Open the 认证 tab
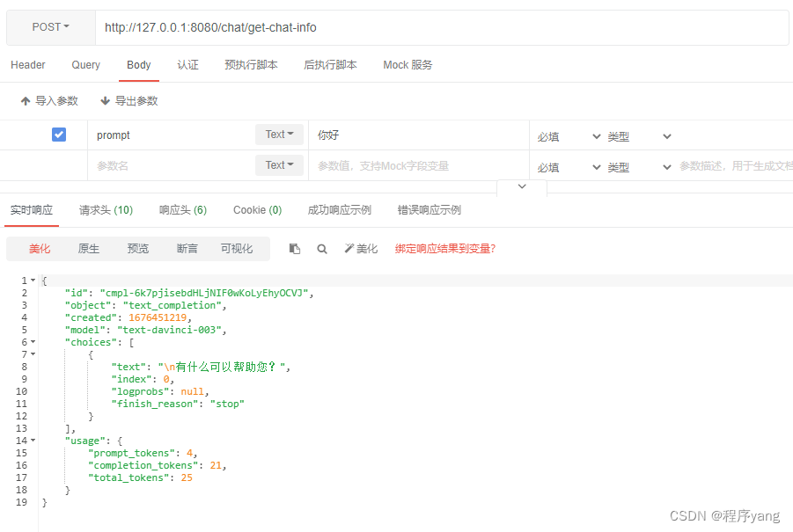 [x=187, y=65]
